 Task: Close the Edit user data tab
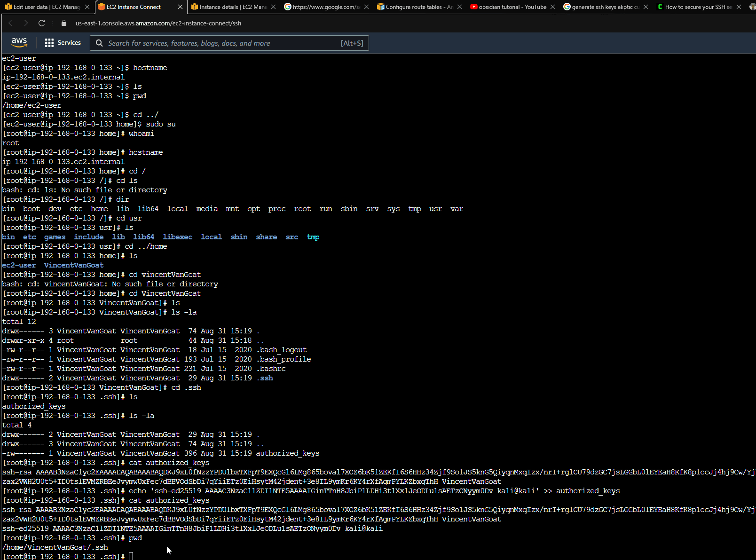[x=87, y=7]
